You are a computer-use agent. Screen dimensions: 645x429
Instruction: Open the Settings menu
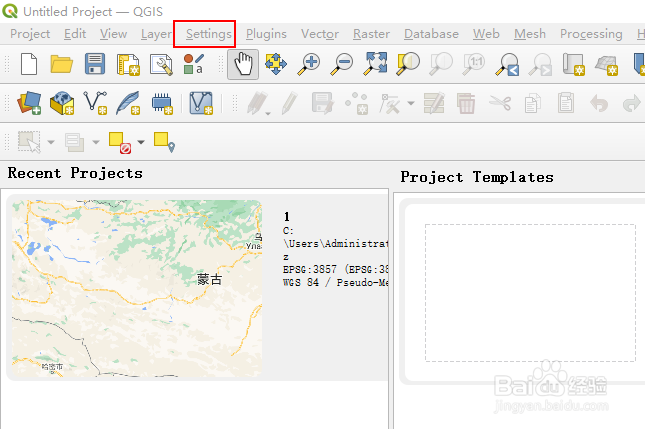[209, 34]
